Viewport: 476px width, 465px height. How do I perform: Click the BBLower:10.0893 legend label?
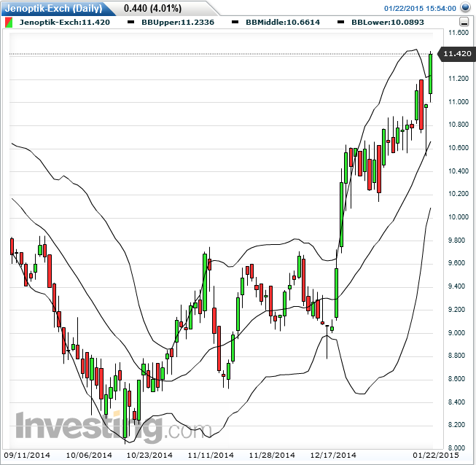click(388, 22)
